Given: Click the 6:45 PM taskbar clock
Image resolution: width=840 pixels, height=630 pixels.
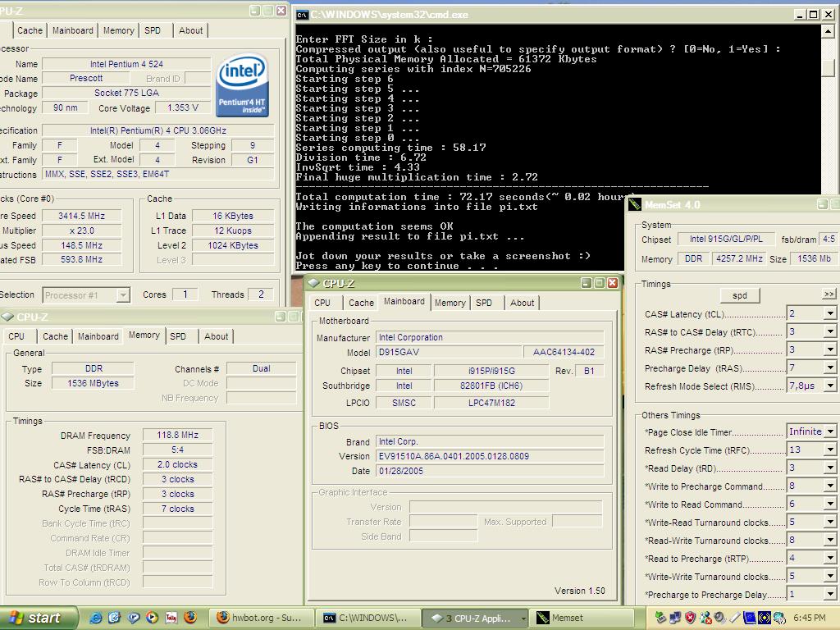Looking at the screenshot, I should point(809,618).
